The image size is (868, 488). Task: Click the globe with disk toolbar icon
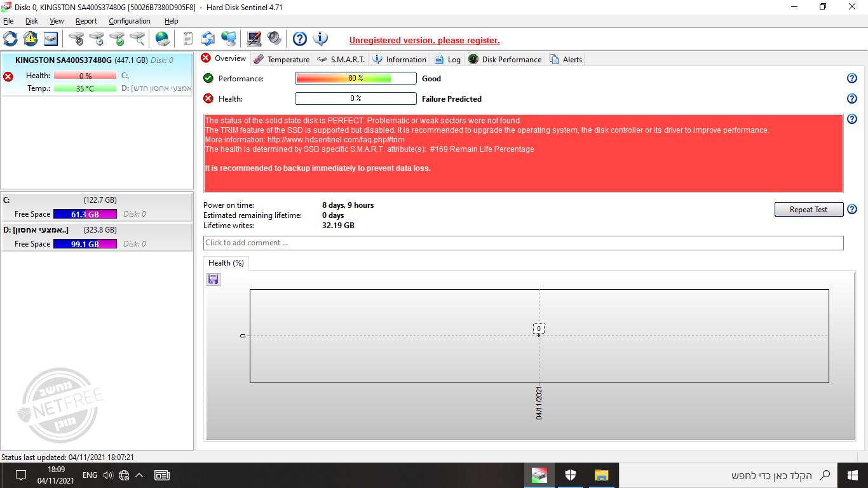(163, 39)
